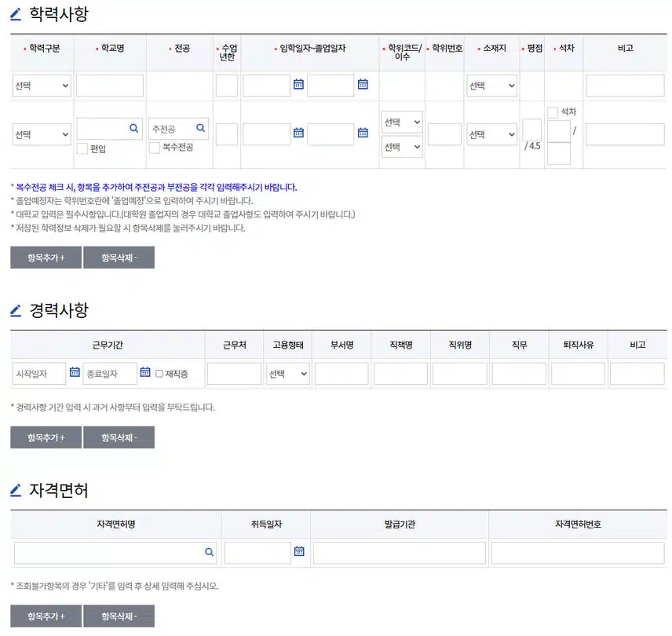The width and height of the screenshot is (672, 636).
Task: Click first row 수업년한 input field
Action: coord(227,86)
